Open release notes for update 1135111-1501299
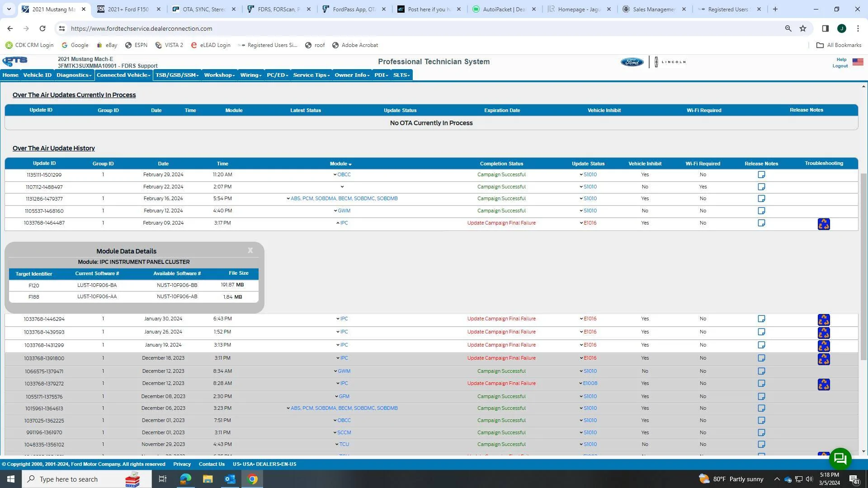This screenshot has height=488, width=868. (x=761, y=175)
